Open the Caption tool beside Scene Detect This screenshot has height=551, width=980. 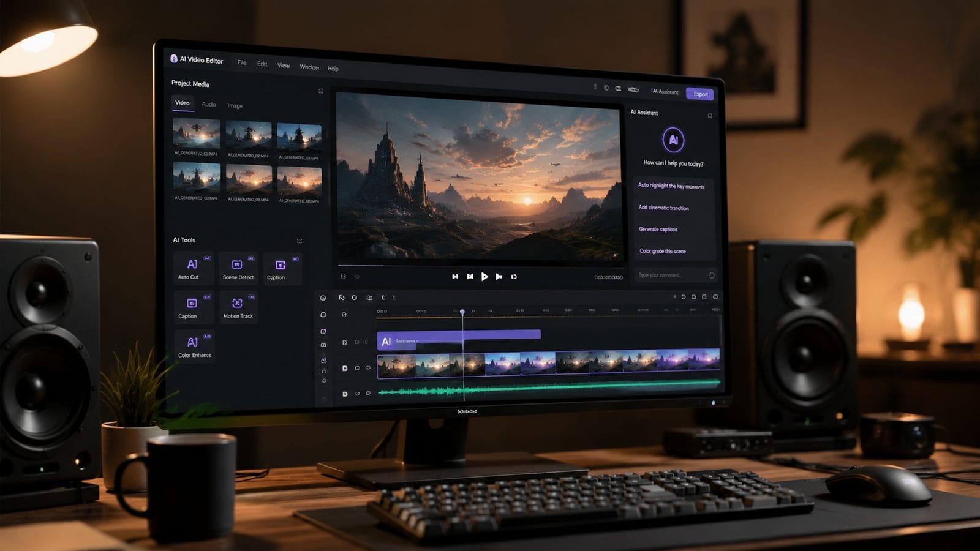pos(282,269)
